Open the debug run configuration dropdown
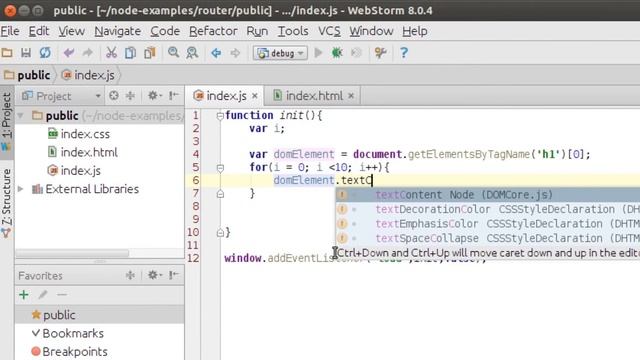Image resolution: width=640 pixels, height=360 pixels. coord(280,53)
